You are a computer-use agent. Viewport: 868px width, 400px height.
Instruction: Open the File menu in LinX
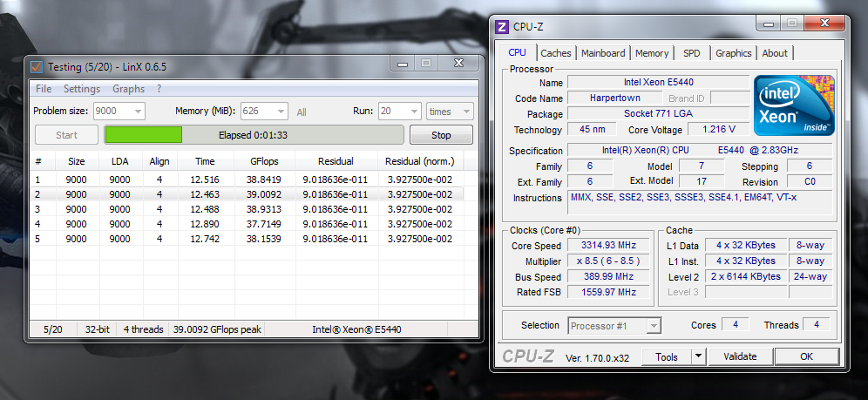click(44, 89)
